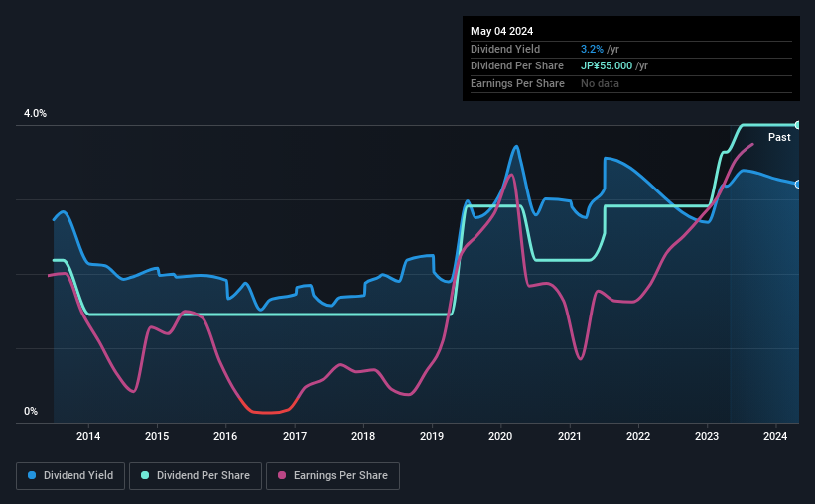Viewport: 815px width, 504px height.
Task: Click the 4.0% y-axis label
Action: click(x=35, y=113)
